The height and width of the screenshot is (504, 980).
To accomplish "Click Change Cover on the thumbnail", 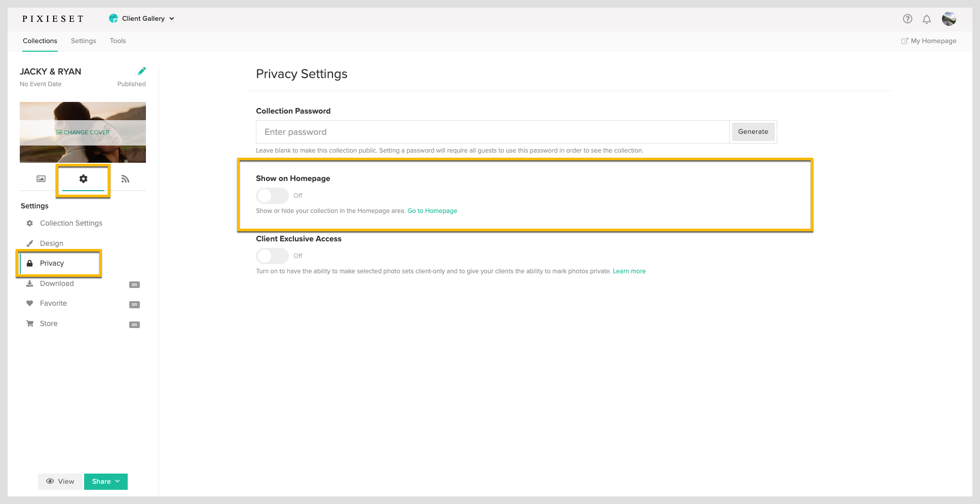I will [83, 132].
